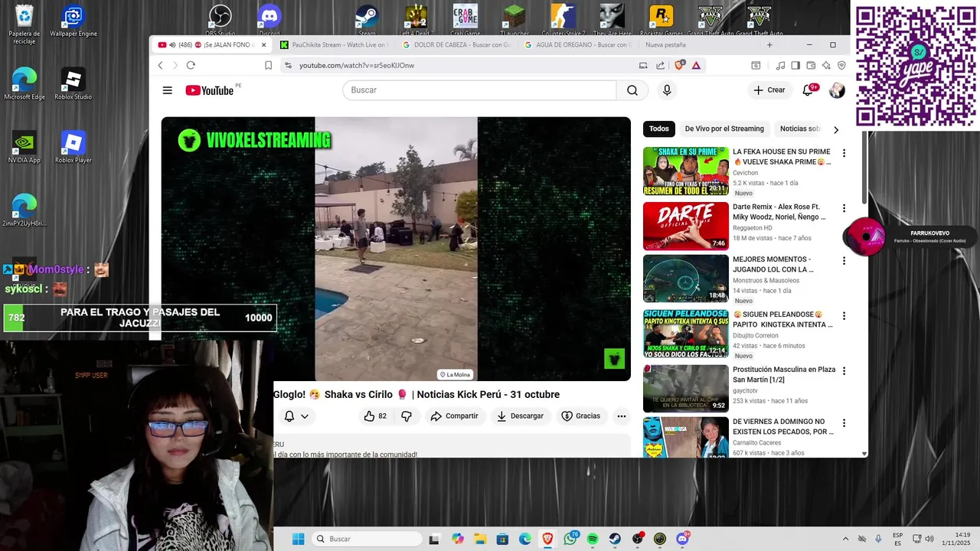Open Rockstar Games desktop shortcut

[x=661, y=21]
